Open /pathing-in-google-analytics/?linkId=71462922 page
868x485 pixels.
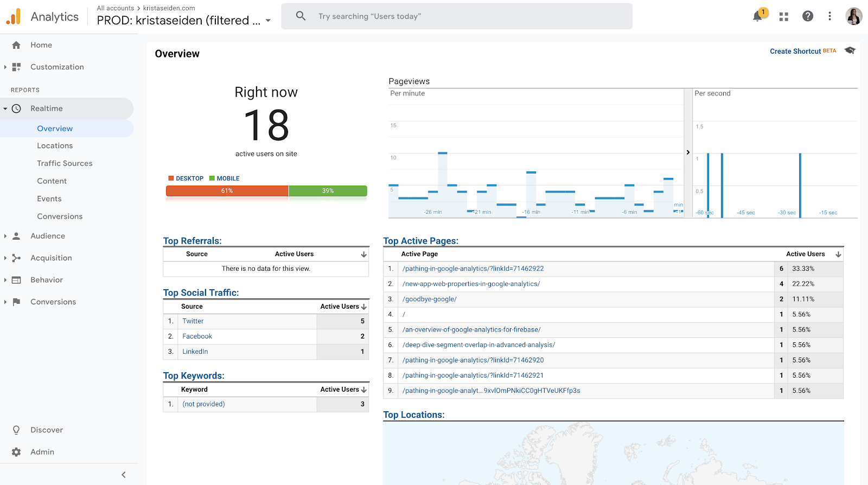pyautogui.click(x=473, y=269)
